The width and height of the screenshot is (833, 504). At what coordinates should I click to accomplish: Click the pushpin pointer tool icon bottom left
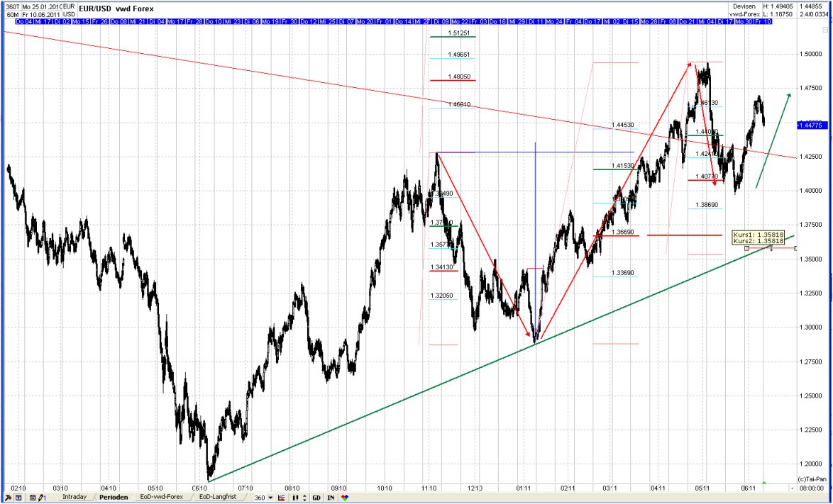(x=9, y=496)
